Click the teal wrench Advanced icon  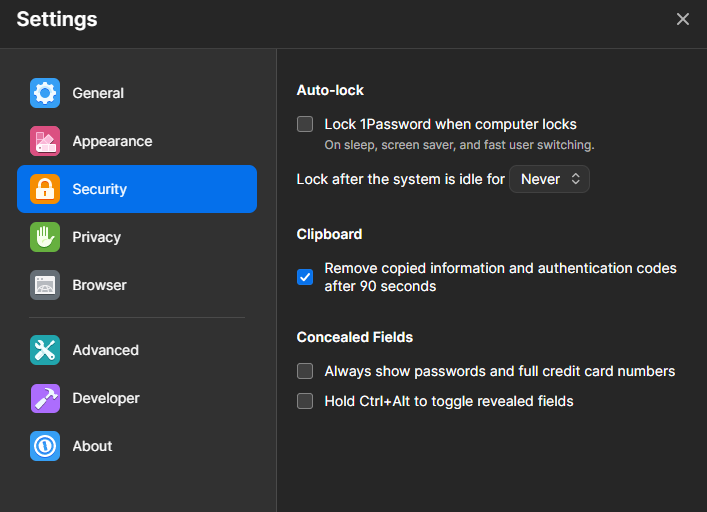pyautogui.click(x=45, y=350)
